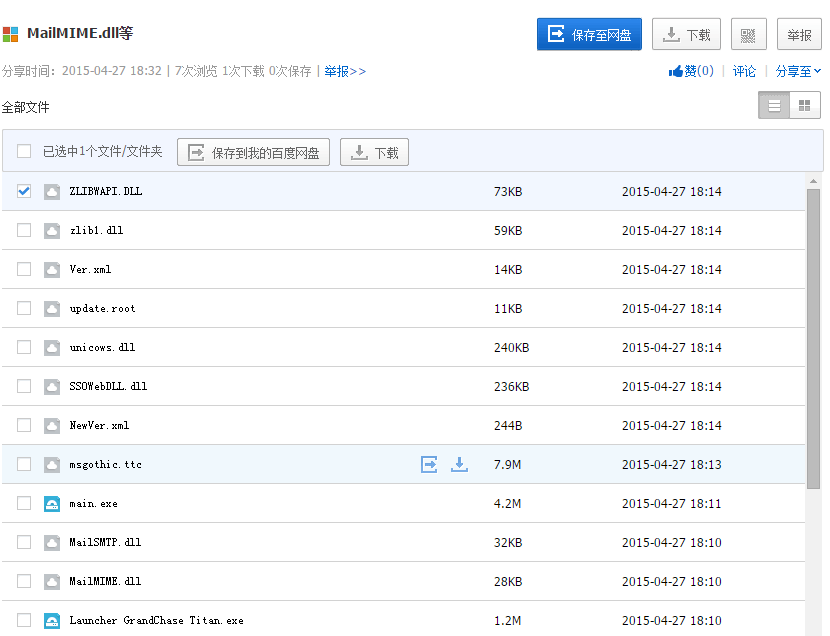Check the NewVer.xml checkbox
Image resolution: width=830 pixels, height=636 pixels.
pos(24,425)
